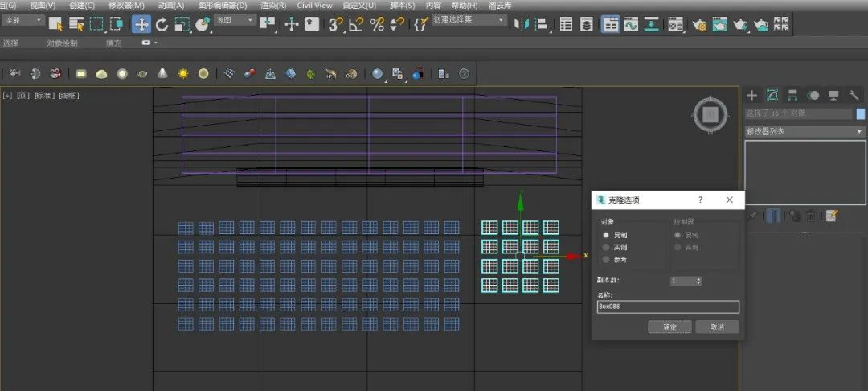The height and width of the screenshot is (391, 868).
Task: Select the 参考 object radio button
Action: [x=606, y=259]
